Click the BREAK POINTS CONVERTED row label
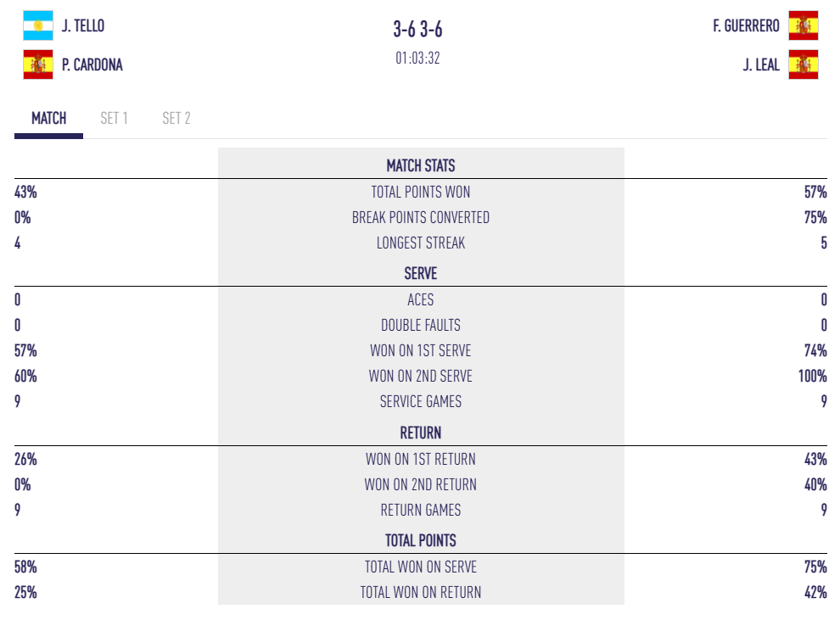The width and height of the screenshot is (840, 620). [421, 218]
